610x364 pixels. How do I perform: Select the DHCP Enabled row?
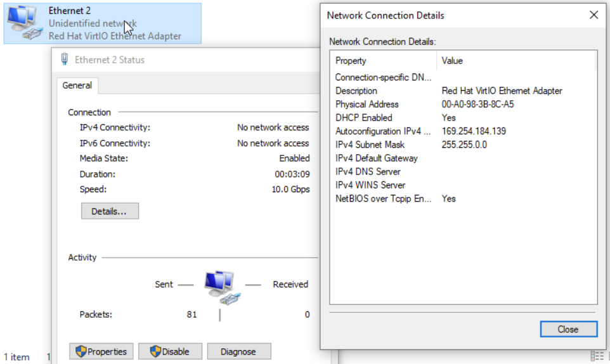(364, 117)
